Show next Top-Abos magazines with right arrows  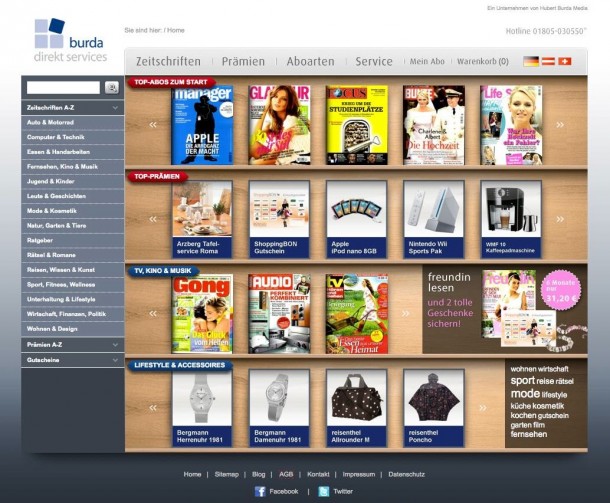(560, 125)
